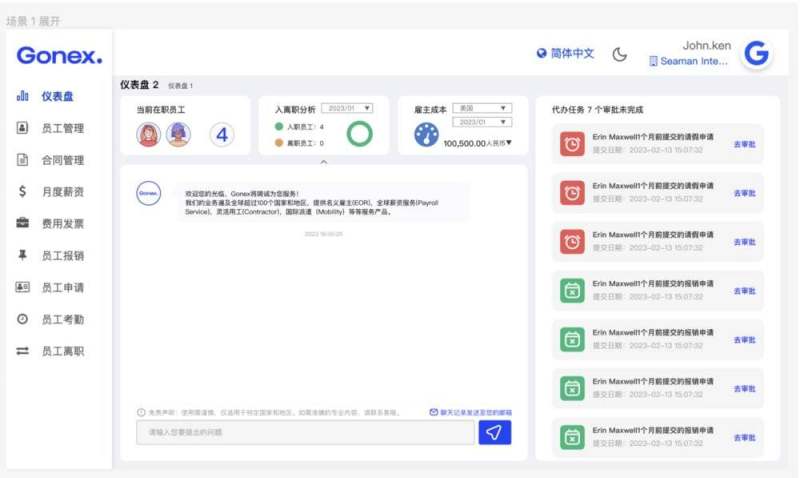This screenshot has width=800, height=478.
Task: Open the 雇主成本 date dropdown
Action: pos(481,122)
